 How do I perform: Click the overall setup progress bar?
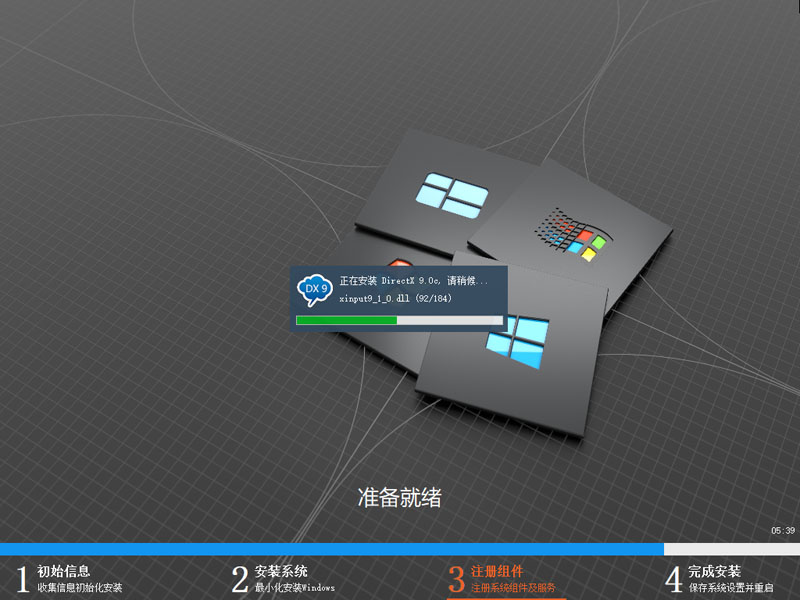[400, 549]
